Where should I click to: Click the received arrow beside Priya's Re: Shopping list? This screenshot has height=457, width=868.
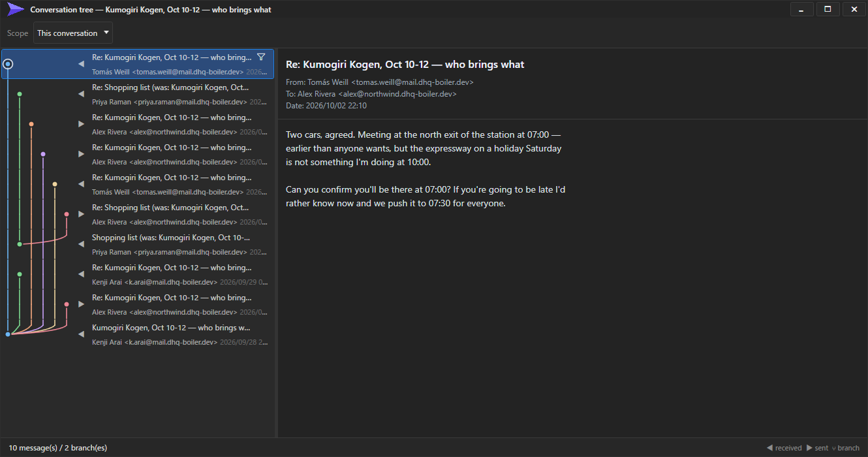(81, 94)
